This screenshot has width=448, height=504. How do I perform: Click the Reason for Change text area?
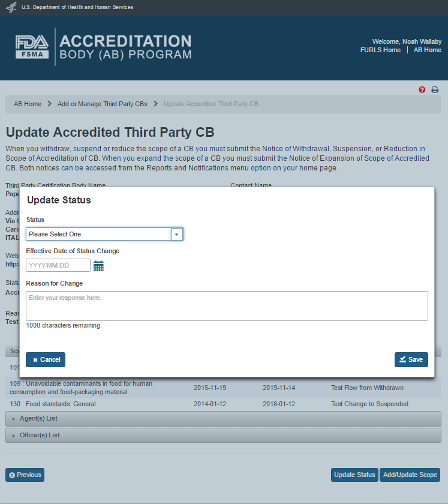click(x=227, y=305)
